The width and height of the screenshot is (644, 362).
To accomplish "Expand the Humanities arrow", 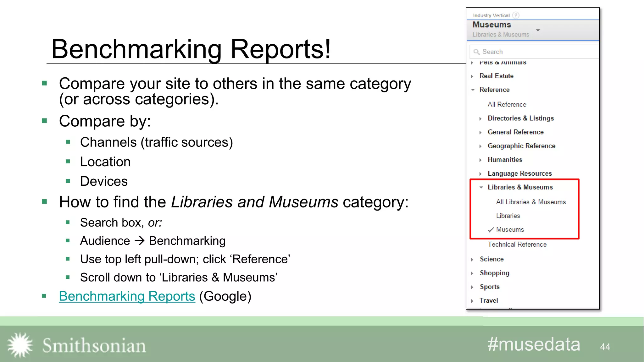I will pos(480,160).
